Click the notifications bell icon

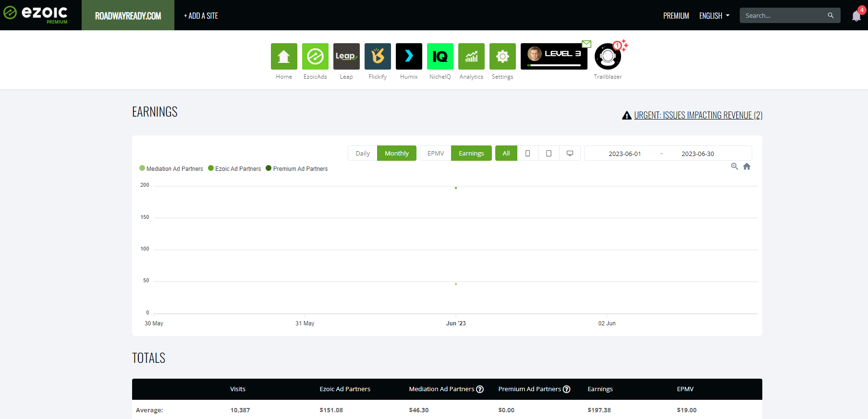pyautogui.click(x=856, y=16)
